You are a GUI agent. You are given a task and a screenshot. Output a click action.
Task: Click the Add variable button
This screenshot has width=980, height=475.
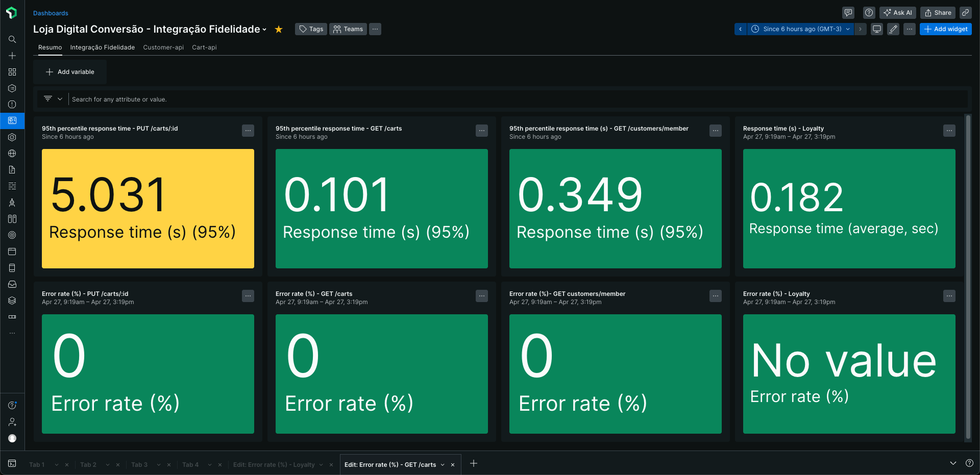70,71
